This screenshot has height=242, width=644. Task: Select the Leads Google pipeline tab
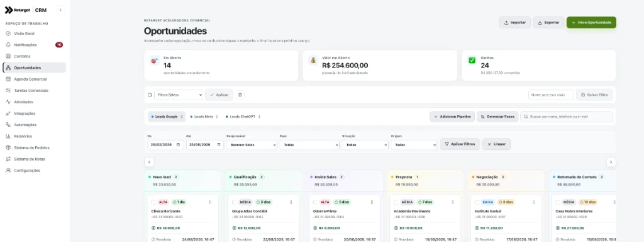167,117
